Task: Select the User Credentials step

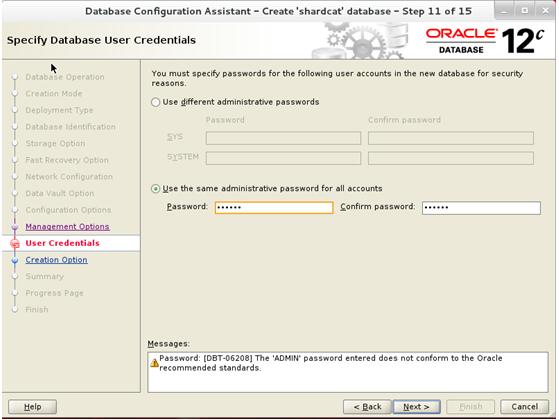Action: pos(62,243)
